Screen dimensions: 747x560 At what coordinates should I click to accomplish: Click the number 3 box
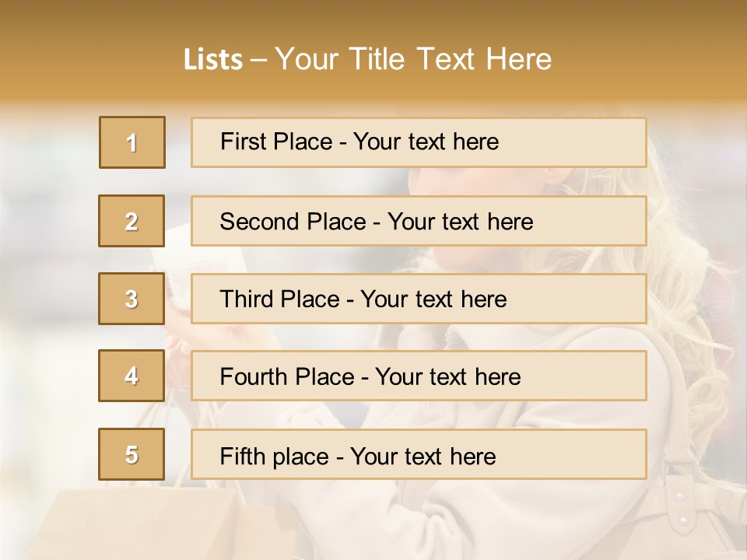(x=132, y=299)
